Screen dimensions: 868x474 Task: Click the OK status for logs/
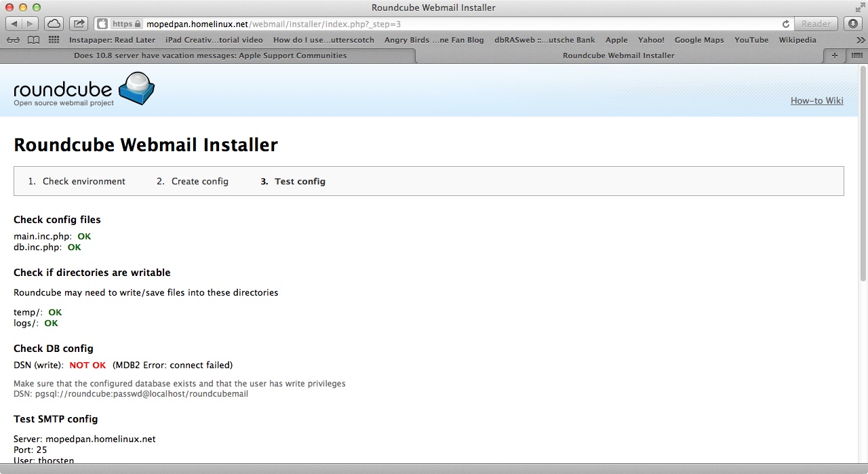(51, 323)
